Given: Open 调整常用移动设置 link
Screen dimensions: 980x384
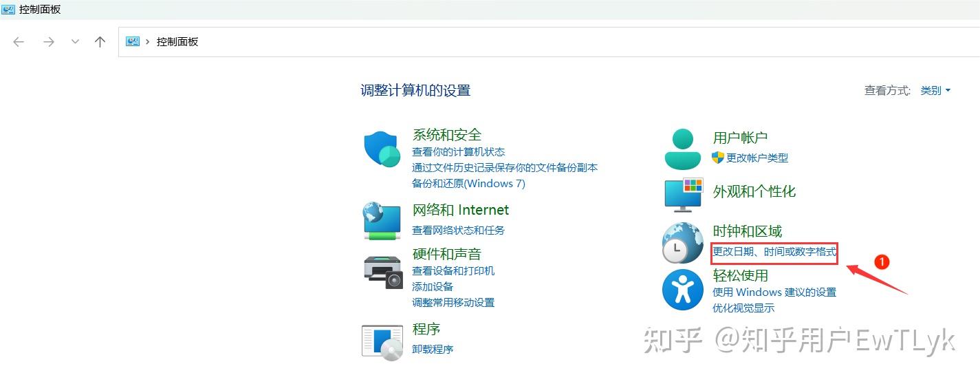Looking at the screenshot, I should click(x=453, y=302).
